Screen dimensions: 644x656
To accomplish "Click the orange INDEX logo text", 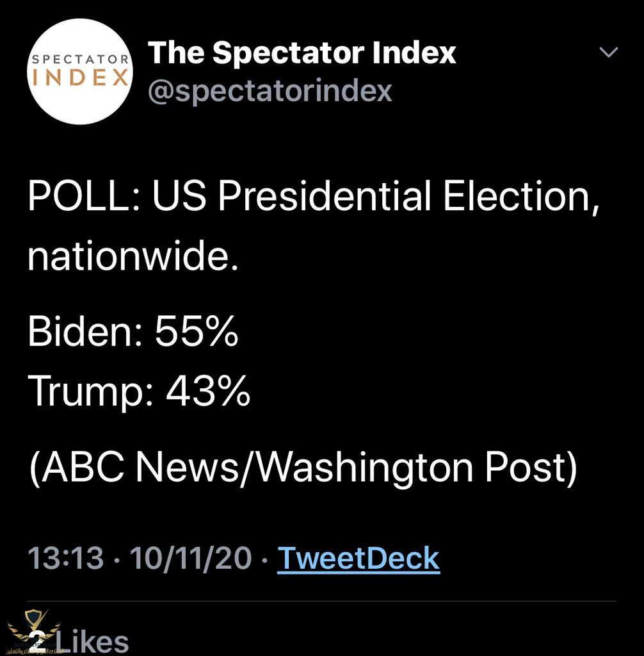I will (80, 78).
